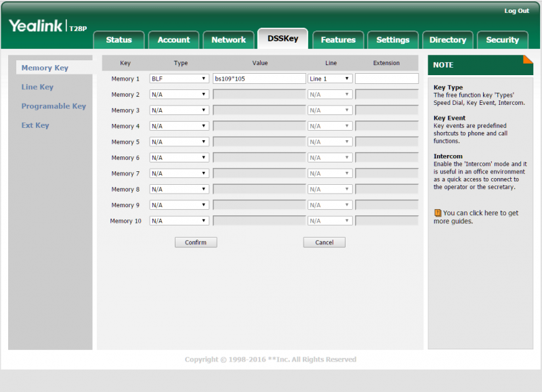Click the copyright notice text
542x392 pixels.
[270, 360]
